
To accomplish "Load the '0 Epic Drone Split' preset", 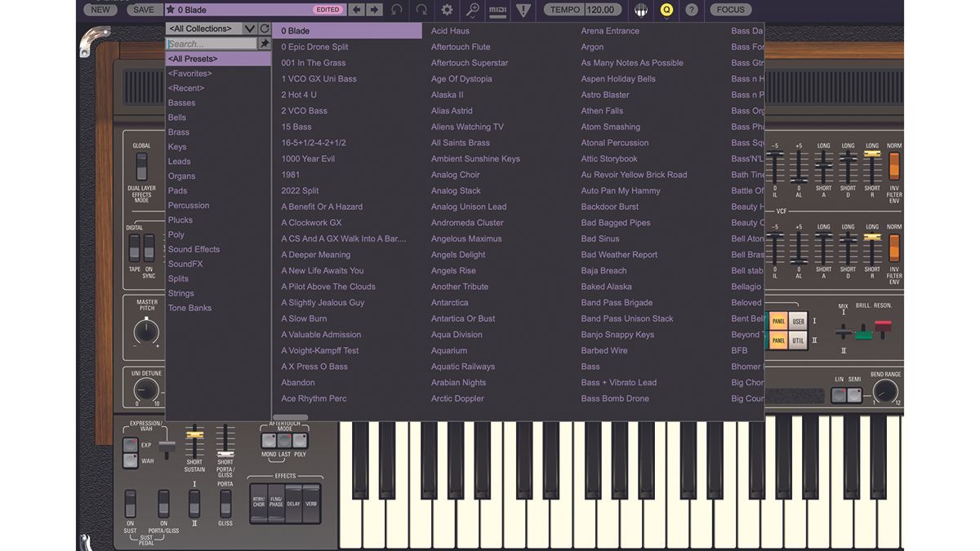I will coord(315,47).
